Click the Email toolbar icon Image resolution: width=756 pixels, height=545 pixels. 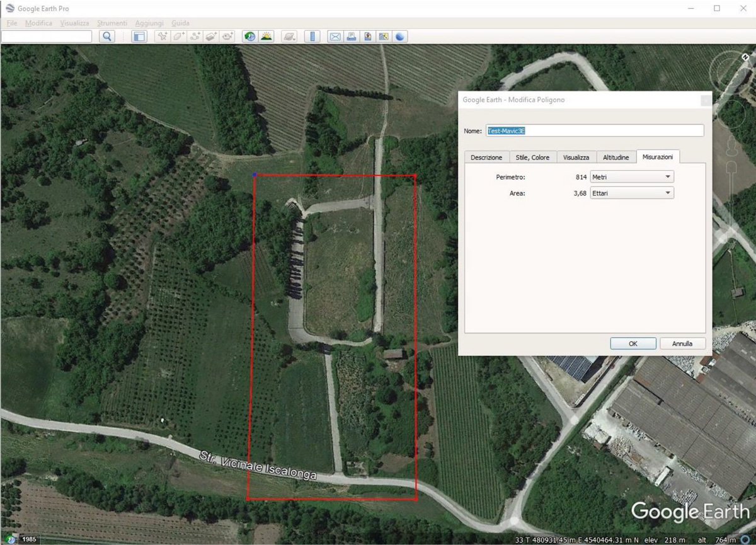coord(335,37)
